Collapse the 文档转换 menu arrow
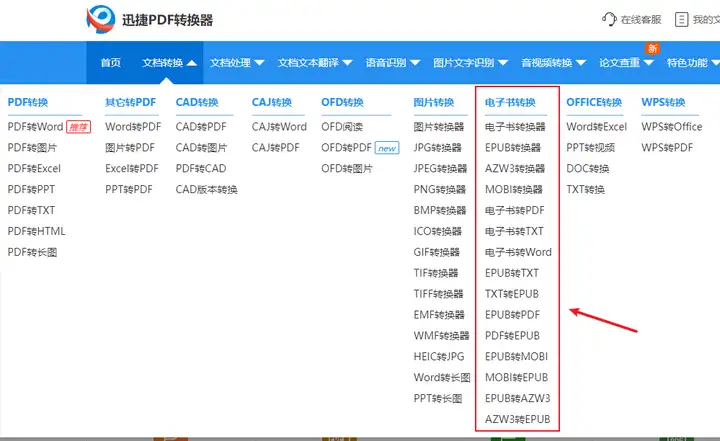 click(x=192, y=63)
